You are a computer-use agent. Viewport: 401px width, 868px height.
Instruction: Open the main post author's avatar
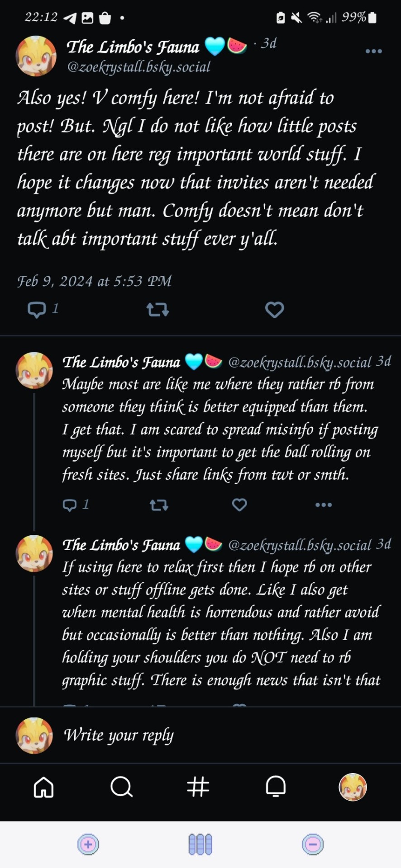(36, 56)
